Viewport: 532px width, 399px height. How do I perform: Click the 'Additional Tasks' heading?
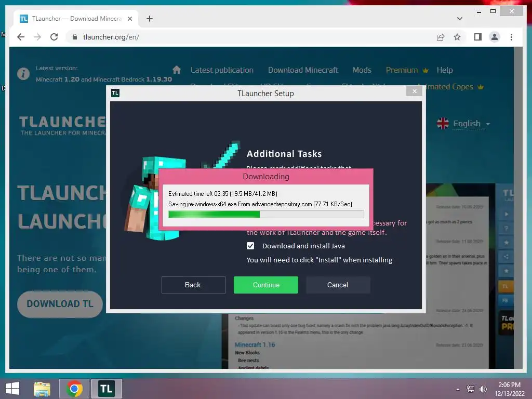pos(284,154)
